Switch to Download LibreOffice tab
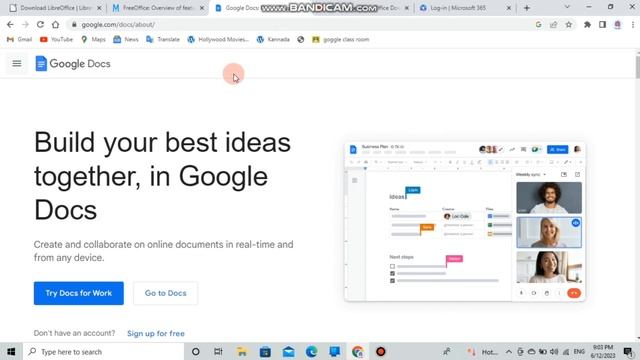The image size is (640, 360). click(55, 8)
